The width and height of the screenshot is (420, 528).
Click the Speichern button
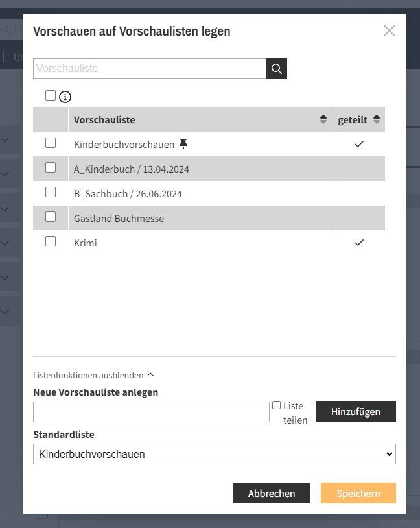pos(358,493)
